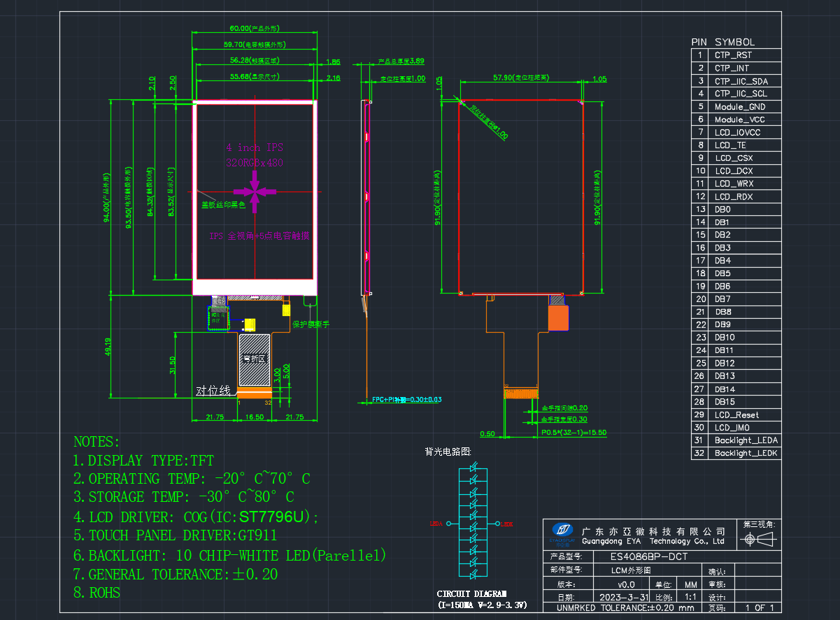The width and height of the screenshot is (840, 620).
Task: Click the '6.BACKLIGHT: 10 CHIP-WHITE LED' note
Action: coord(230,556)
